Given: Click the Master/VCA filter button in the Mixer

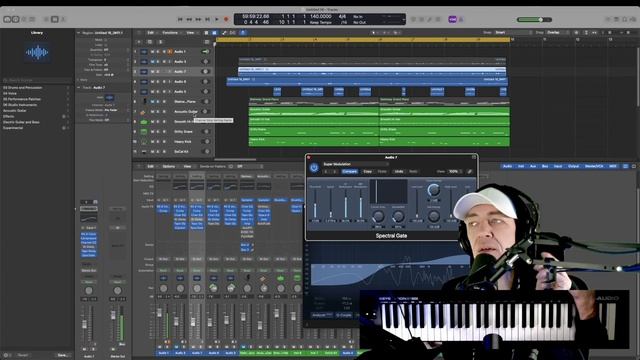Looking at the screenshot, I should click(x=594, y=167).
